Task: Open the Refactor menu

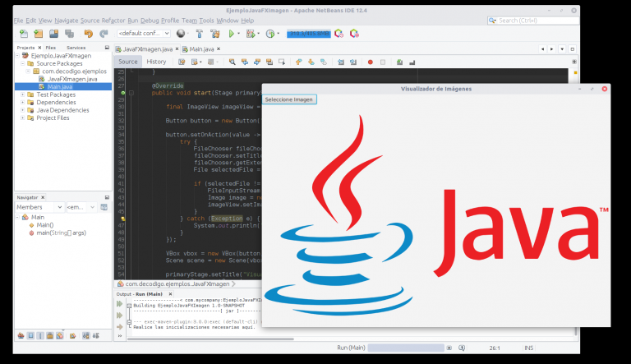Action: [x=113, y=21]
